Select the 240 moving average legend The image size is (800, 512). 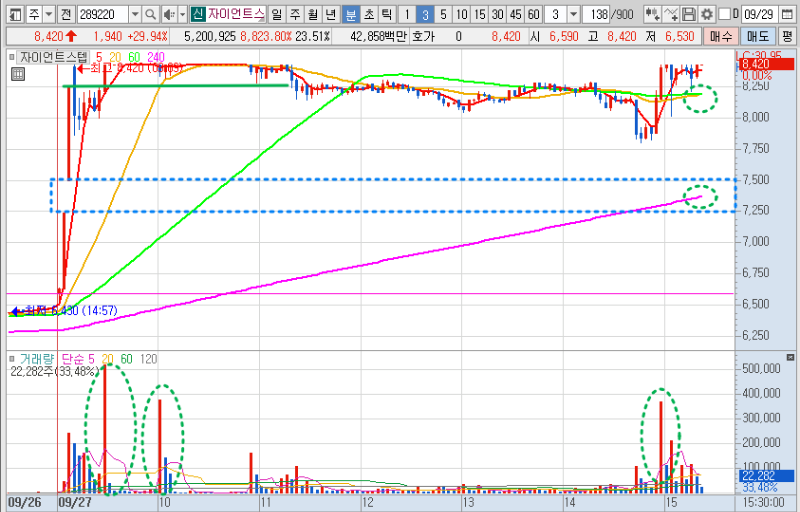(x=156, y=57)
